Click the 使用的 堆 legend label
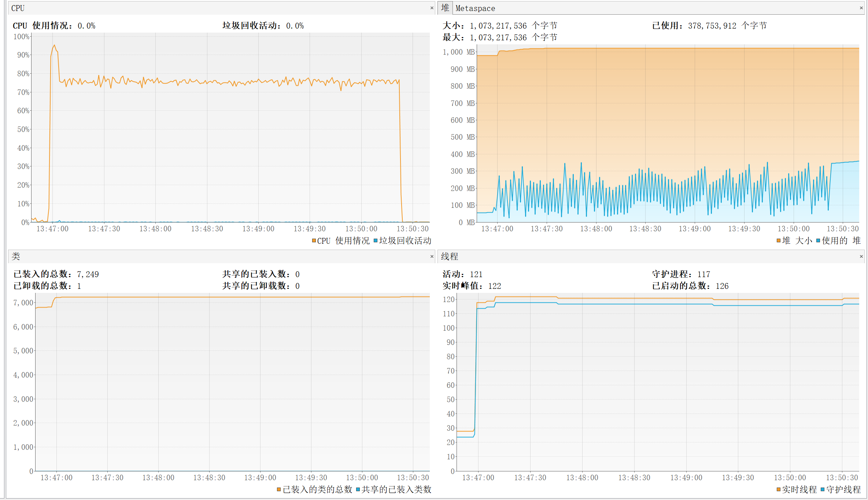 (x=841, y=240)
